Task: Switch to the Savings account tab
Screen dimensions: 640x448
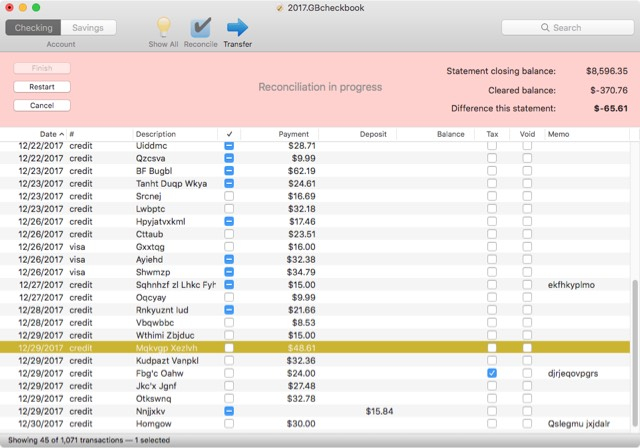Action: click(88, 28)
